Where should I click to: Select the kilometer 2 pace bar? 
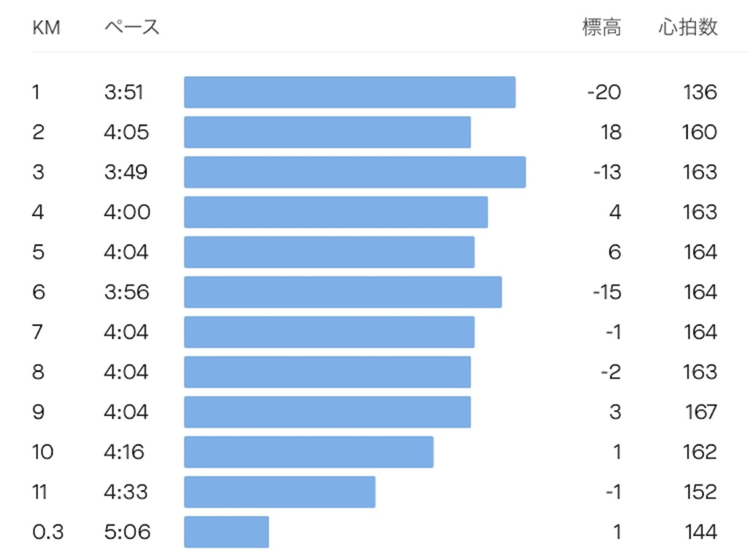327,132
